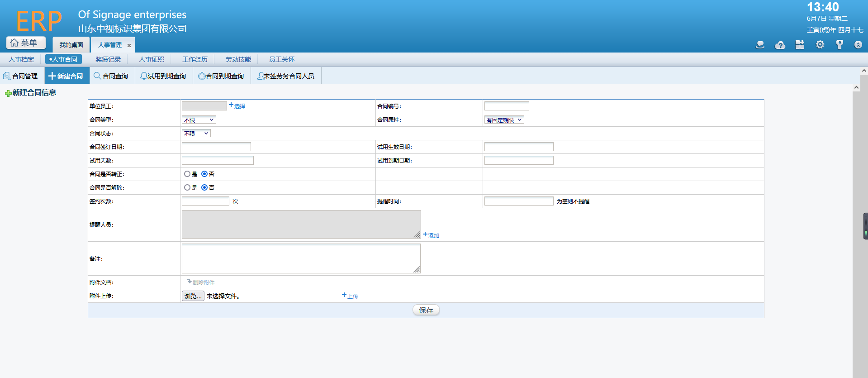Open the 合同类型 dropdown
This screenshot has height=378, width=868.
pyautogui.click(x=199, y=120)
